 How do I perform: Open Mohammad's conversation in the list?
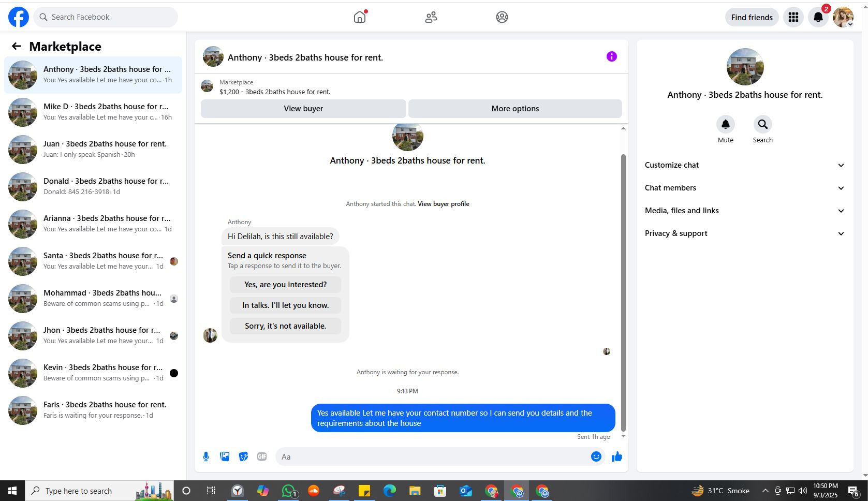point(93,299)
